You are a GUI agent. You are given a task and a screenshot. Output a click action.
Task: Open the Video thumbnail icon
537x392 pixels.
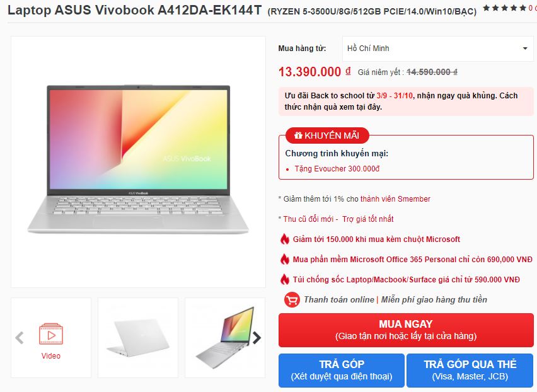pyautogui.click(x=51, y=334)
